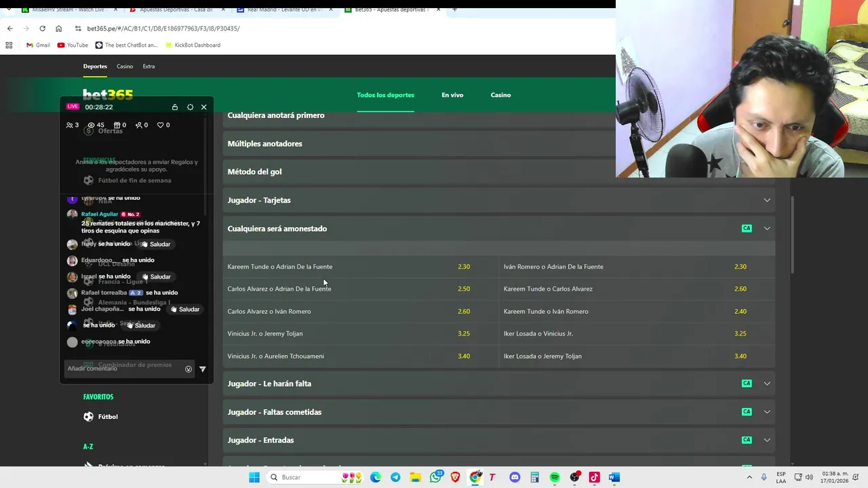
Task: Reload the bet365 page
Action: pos(42,28)
